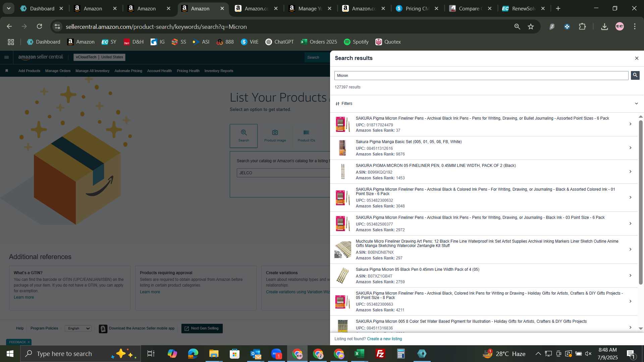Image resolution: width=644 pixels, height=362 pixels.
Task: Go back to previous page
Action: (x=9, y=26)
